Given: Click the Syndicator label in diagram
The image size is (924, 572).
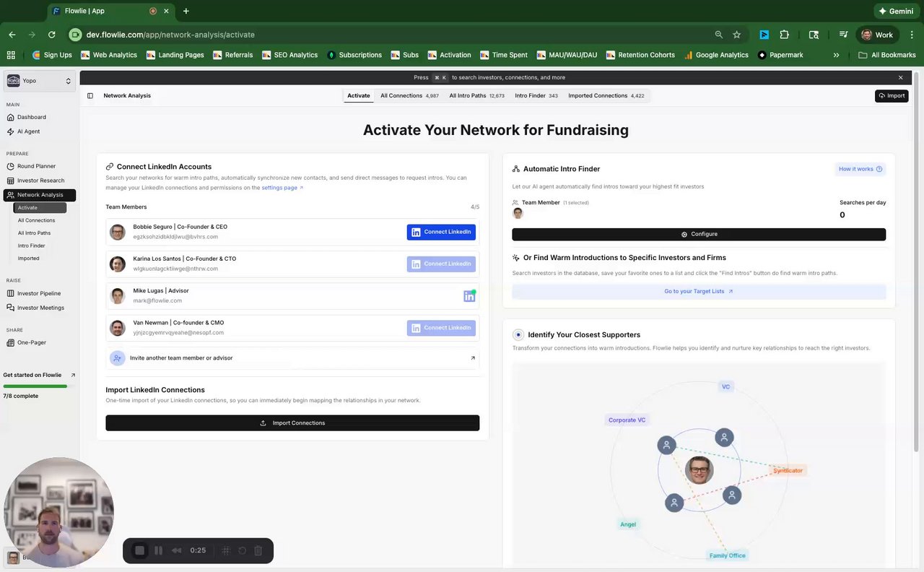Looking at the screenshot, I should tap(788, 471).
